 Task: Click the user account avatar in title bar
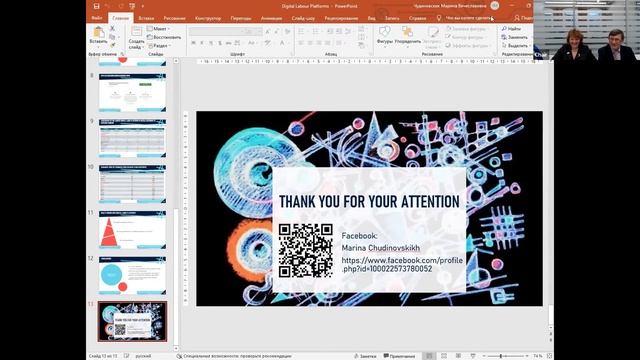(495, 6)
